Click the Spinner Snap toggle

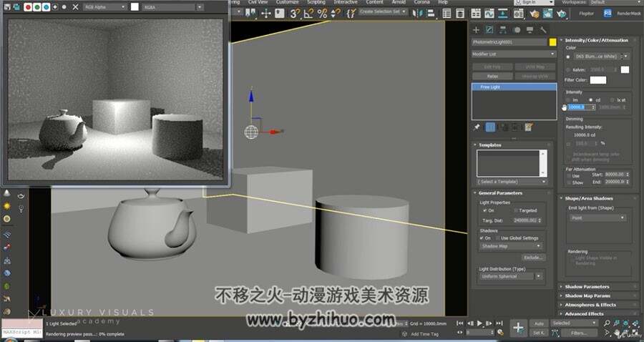point(336,14)
